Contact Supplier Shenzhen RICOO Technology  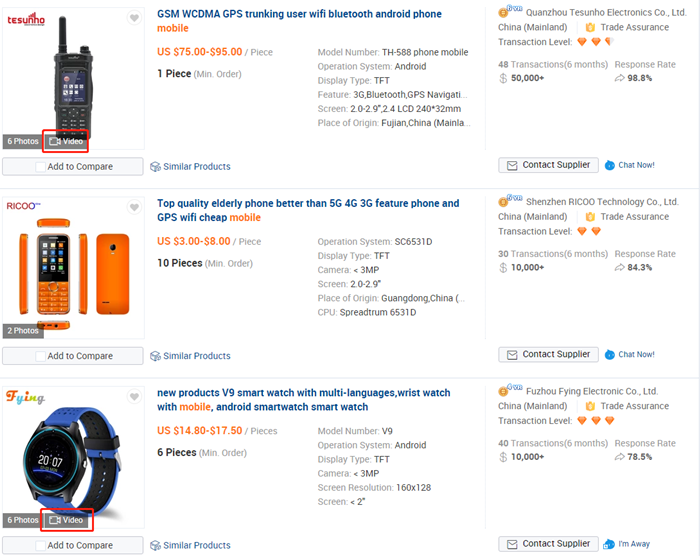(x=548, y=354)
